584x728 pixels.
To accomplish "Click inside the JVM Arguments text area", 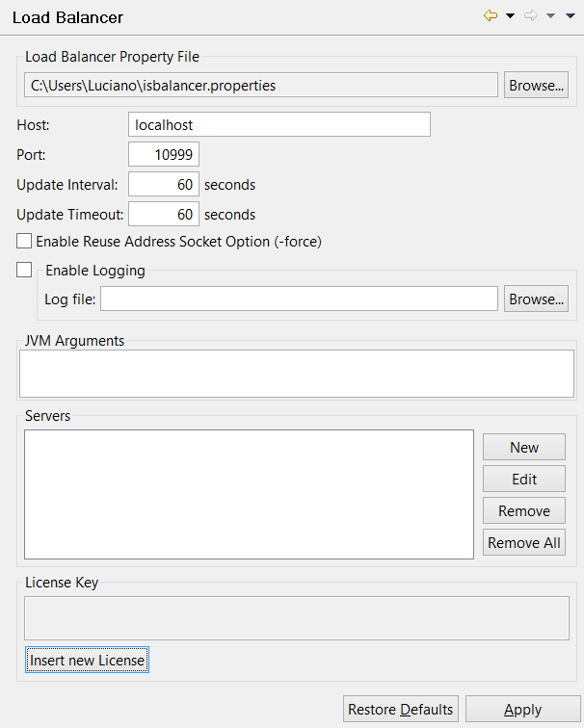I will (x=297, y=374).
